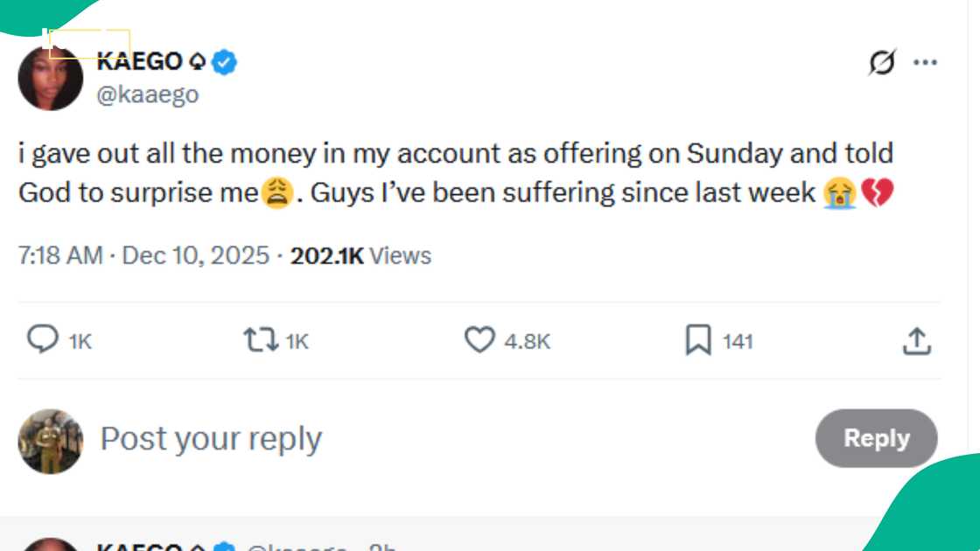Click the repost icon showing 1K
Screen dimensions: 980x551
coord(260,340)
